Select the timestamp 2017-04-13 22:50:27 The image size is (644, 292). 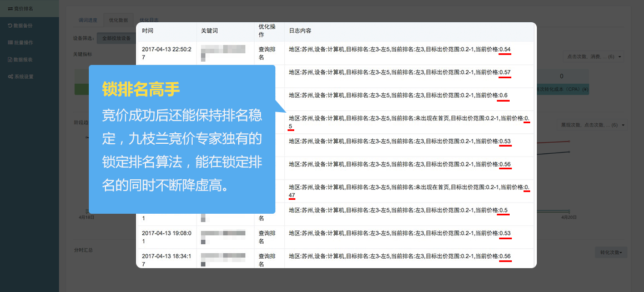click(x=167, y=53)
